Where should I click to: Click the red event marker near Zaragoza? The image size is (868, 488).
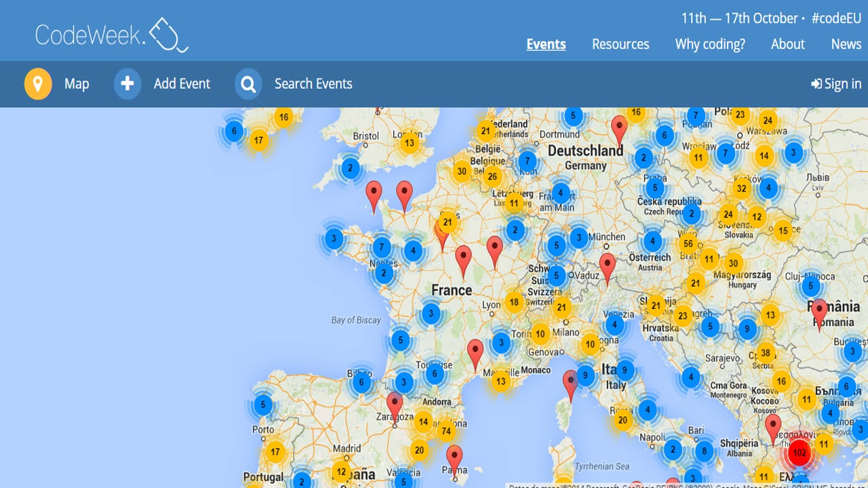click(x=395, y=402)
